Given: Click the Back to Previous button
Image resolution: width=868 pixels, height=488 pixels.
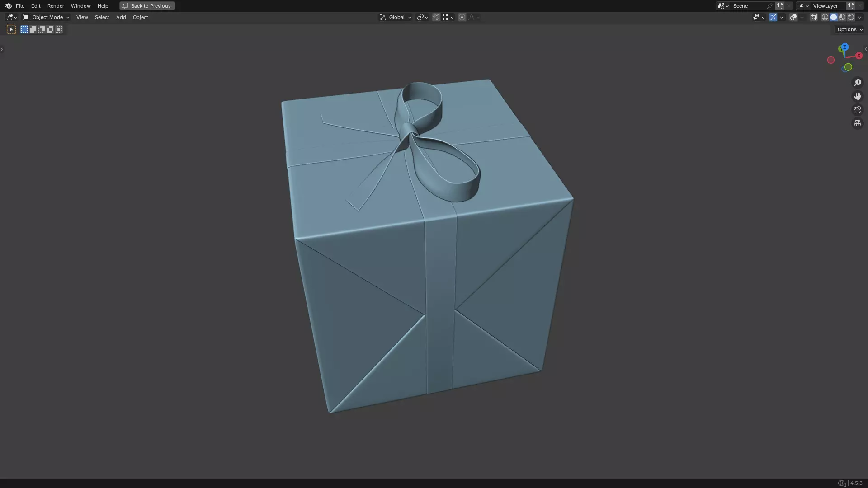Looking at the screenshot, I should [x=147, y=6].
